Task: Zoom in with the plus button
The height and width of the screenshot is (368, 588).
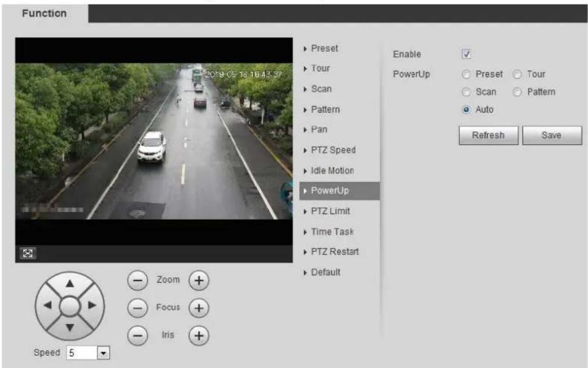Action: tap(199, 281)
